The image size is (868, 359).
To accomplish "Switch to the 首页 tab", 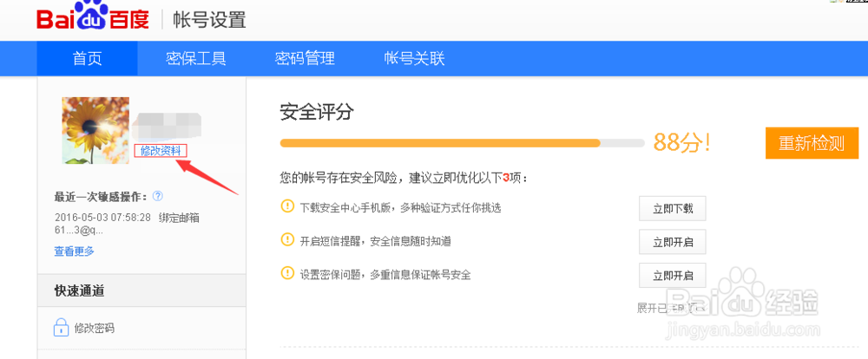I will 87,59.
